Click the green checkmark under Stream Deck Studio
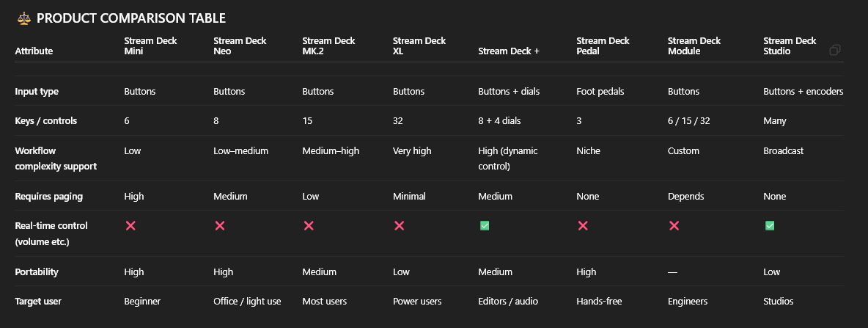The image size is (868, 328). (x=769, y=226)
